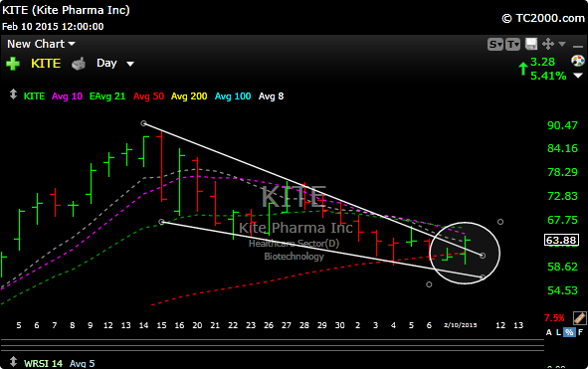Click the 3.28 net change value
The height and width of the screenshot is (369, 588).
point(542,62)
